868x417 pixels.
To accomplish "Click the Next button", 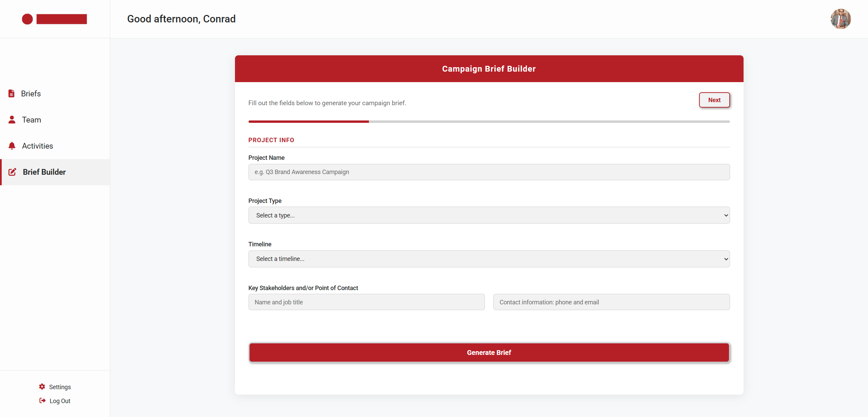I will pos(714,100).
